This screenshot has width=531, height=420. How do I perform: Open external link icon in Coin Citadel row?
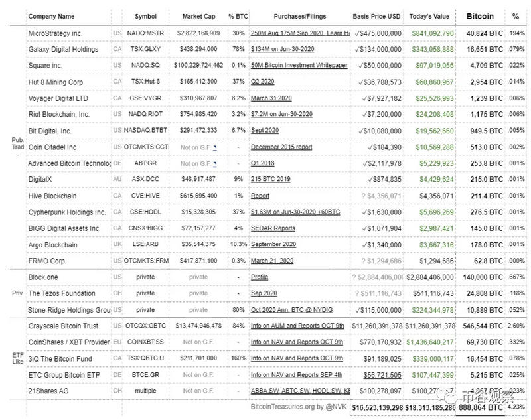(x=215, y=147)
